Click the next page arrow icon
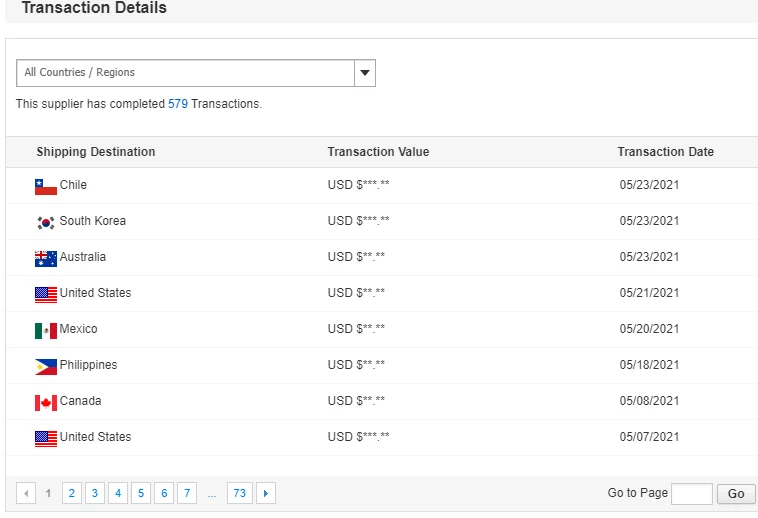Screen dimensions: 758x518 265,493
